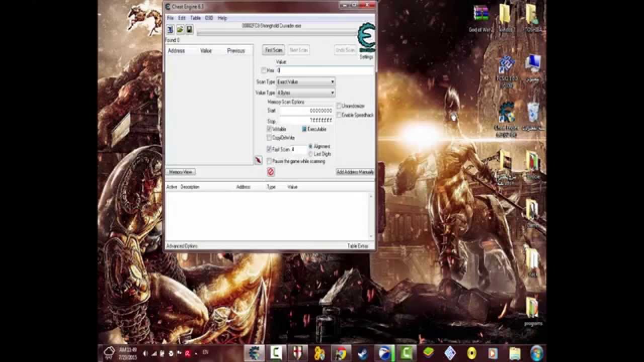Open the process list computer icon
644x362 pixels.
[170, 30]
